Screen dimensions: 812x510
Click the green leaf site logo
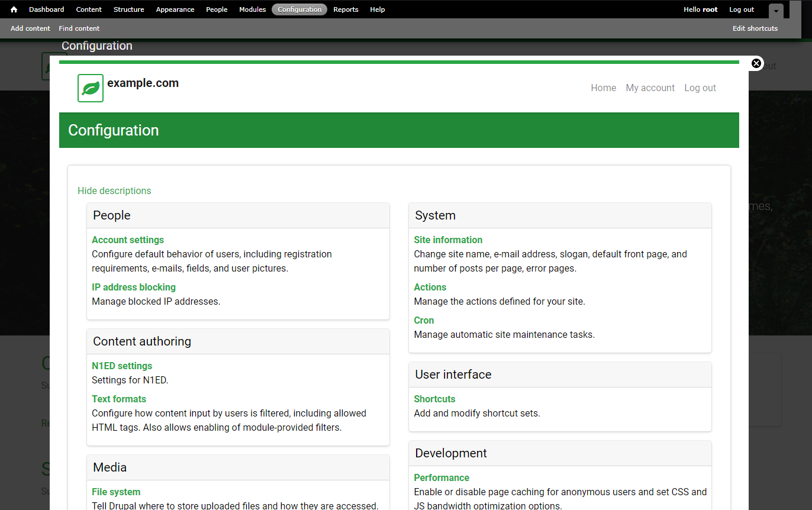click(91, 88)
